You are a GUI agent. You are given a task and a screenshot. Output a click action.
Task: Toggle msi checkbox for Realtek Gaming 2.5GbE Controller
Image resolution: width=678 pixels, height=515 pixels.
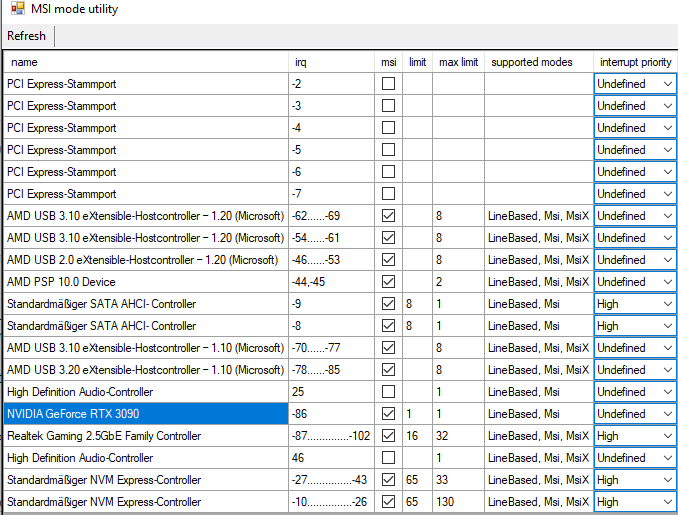[388, 435]
